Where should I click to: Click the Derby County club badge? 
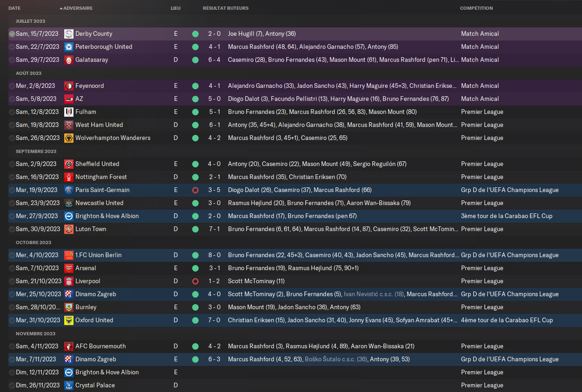[69, 34]
